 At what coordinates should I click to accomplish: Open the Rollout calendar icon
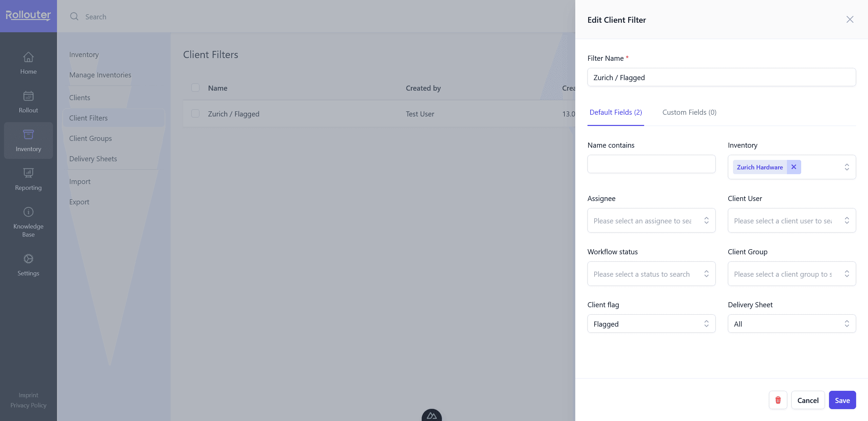pos(28,96)
